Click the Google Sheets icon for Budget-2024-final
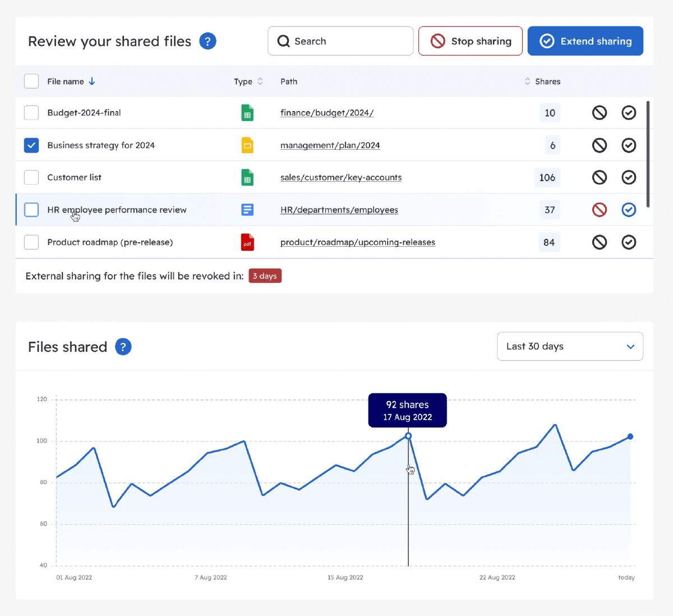The image size is (673, 616). 247,113
